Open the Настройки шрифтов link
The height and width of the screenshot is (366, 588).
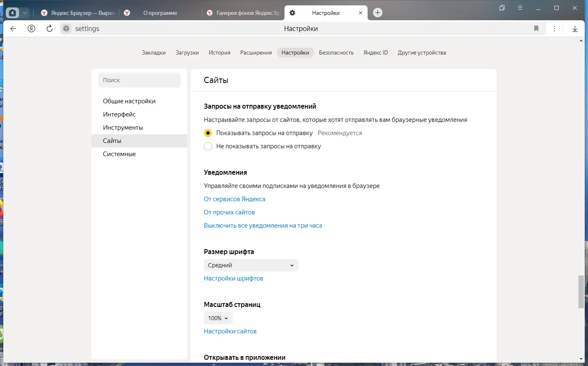click(234, 278)
